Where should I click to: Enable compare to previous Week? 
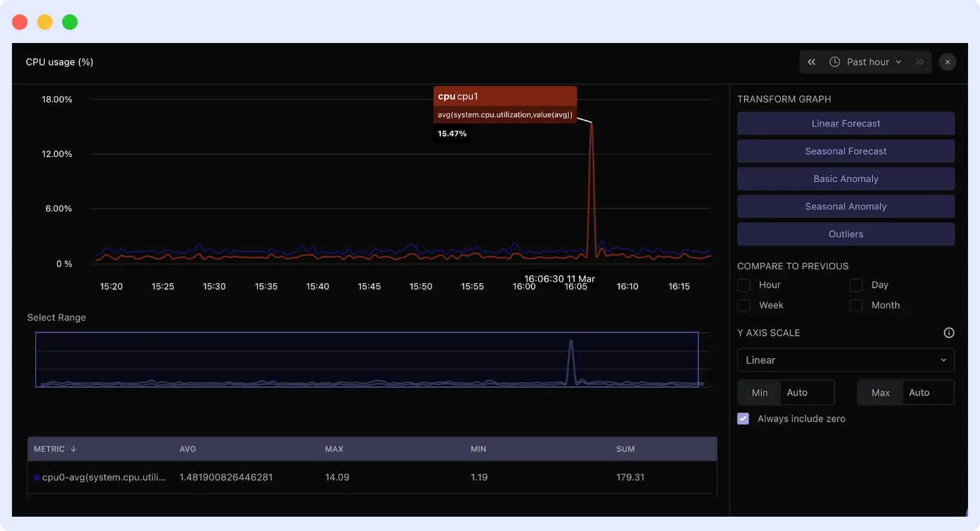(743, 306)
